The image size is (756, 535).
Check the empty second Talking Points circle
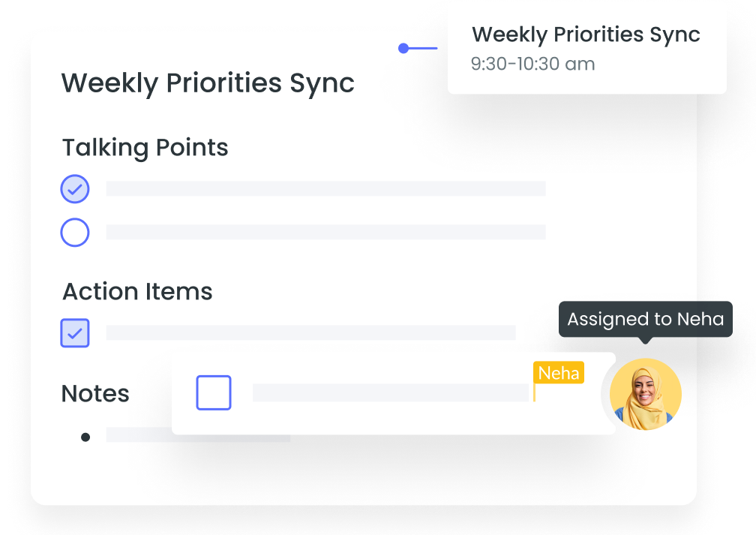pyautogui.click(x=75, y=233)
